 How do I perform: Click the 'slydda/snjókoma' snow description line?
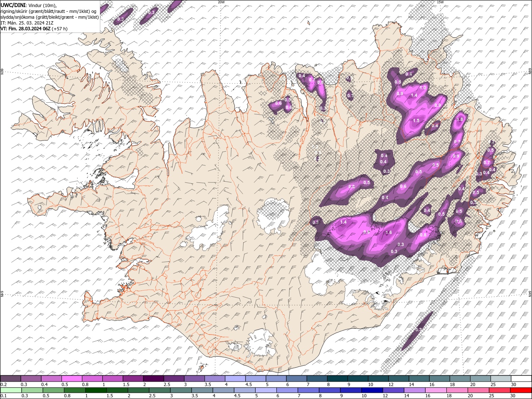tap(49, 17)
